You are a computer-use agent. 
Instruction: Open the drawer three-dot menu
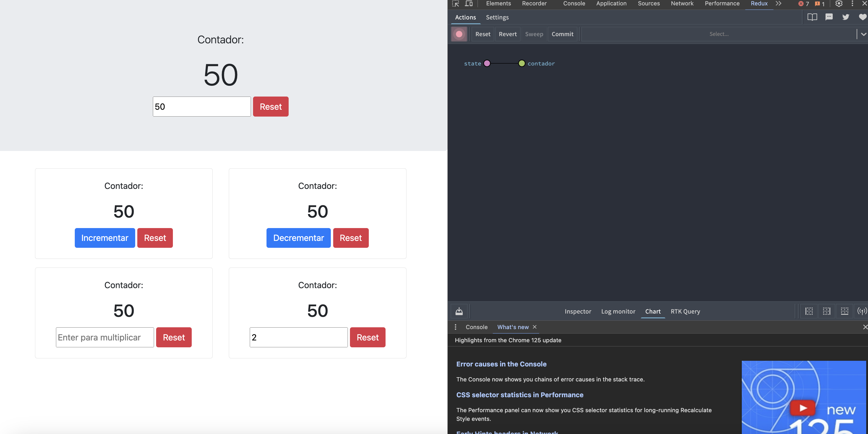tap(456, 327)
